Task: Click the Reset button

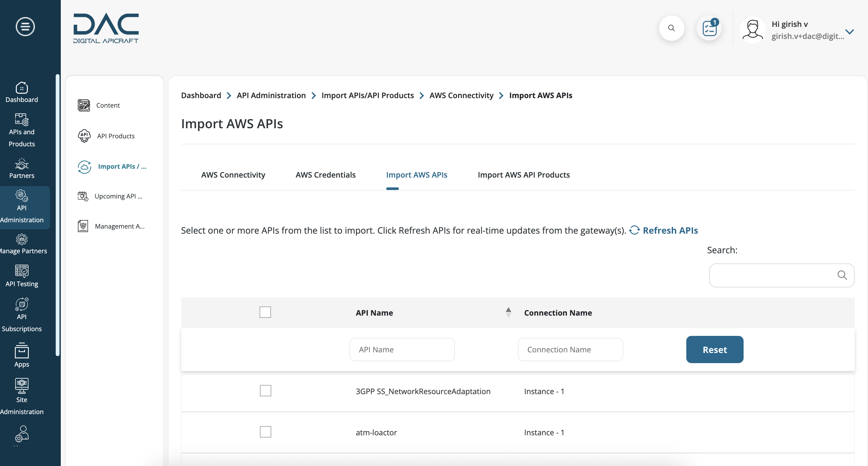Action: click(x=715, y=349)
